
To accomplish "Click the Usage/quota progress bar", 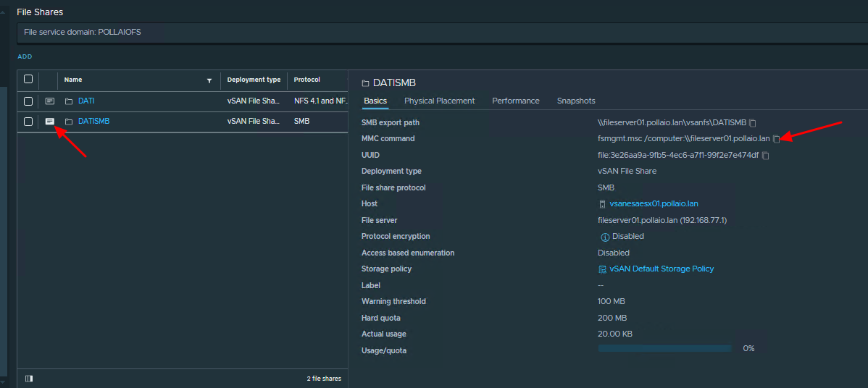I will click(x=665, y=348).
